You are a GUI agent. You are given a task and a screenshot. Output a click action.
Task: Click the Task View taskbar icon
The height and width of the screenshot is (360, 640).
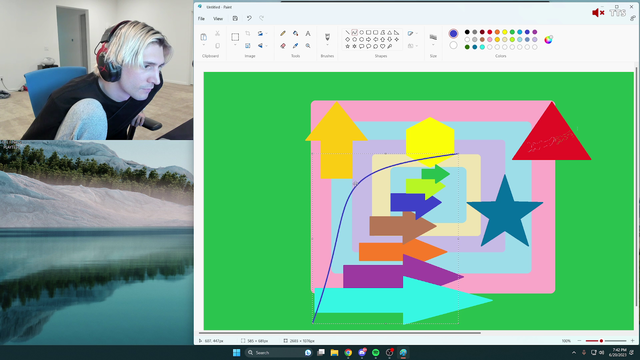pos(321,353)
